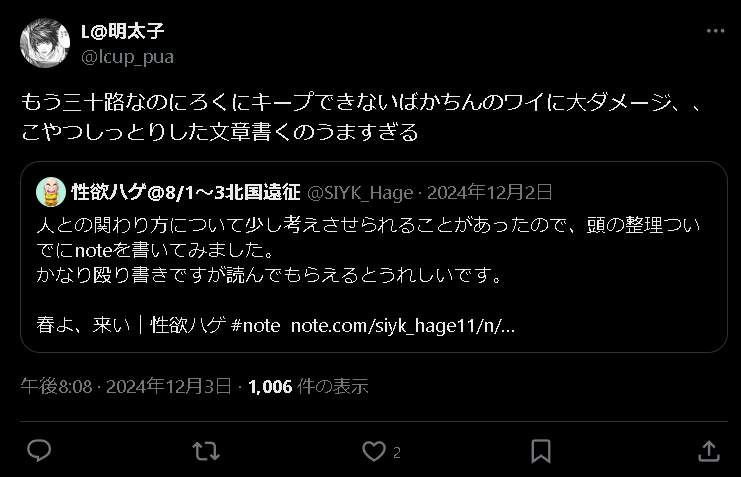
Task: Open L@明太子 profile avatar
Action: (x=45, y=43)
